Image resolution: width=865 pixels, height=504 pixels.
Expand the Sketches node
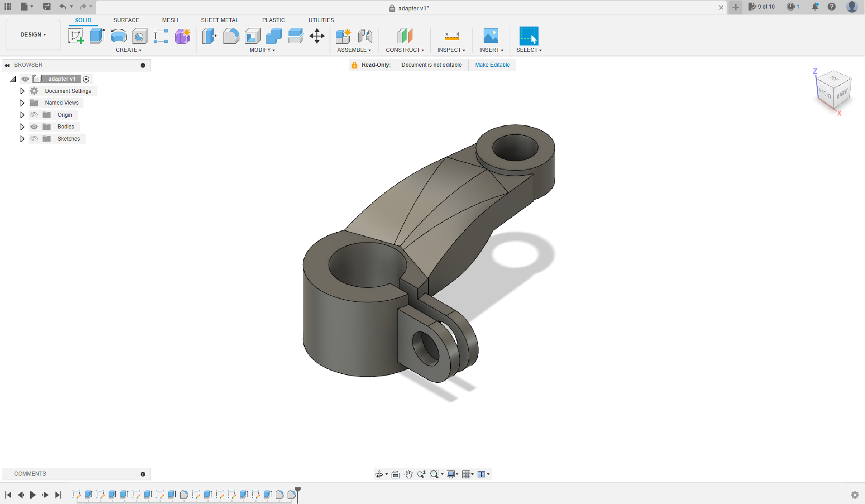point(22,139)
